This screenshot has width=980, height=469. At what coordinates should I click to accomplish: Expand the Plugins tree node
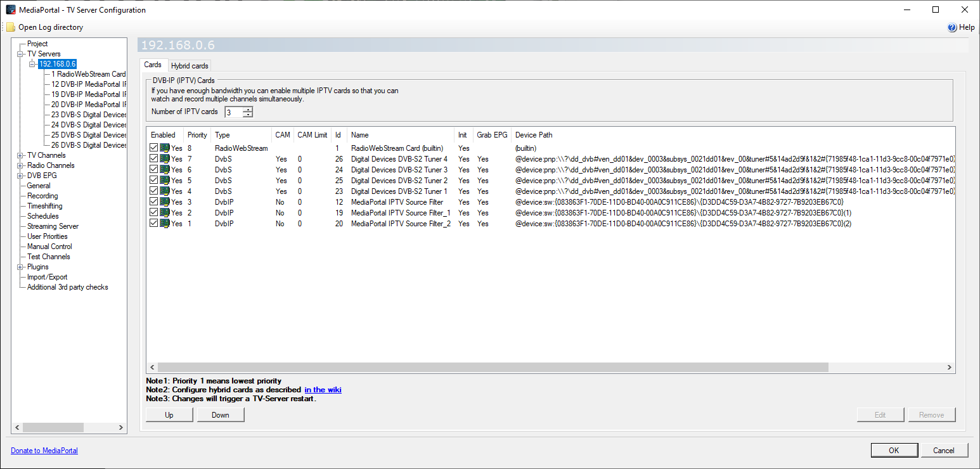[21, 267]
